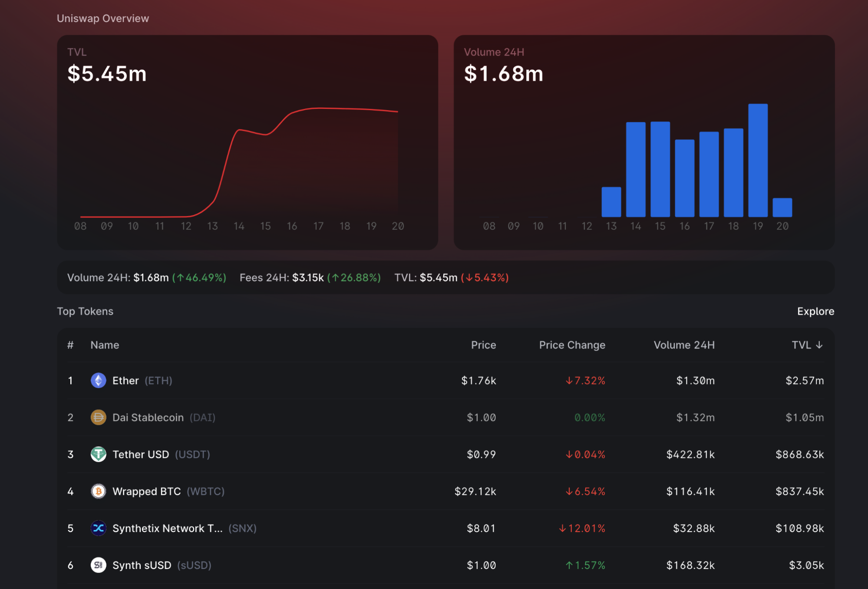
Task: Click the volume bar for day 16
Action: point(684,178)
